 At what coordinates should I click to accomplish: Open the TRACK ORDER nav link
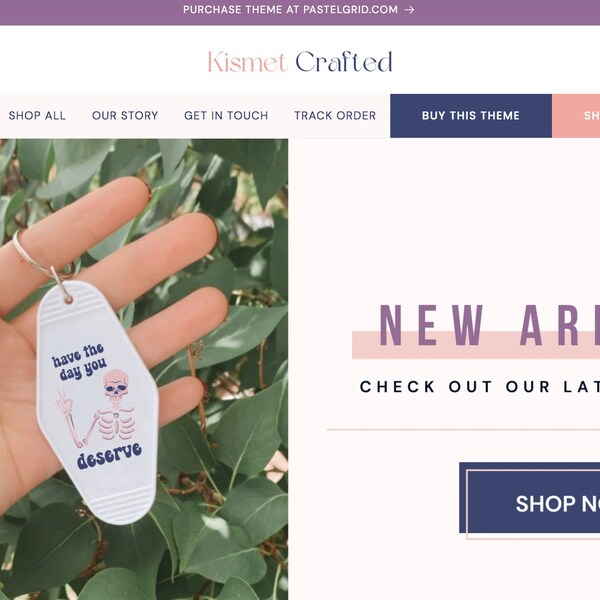[x=335, y=116]
